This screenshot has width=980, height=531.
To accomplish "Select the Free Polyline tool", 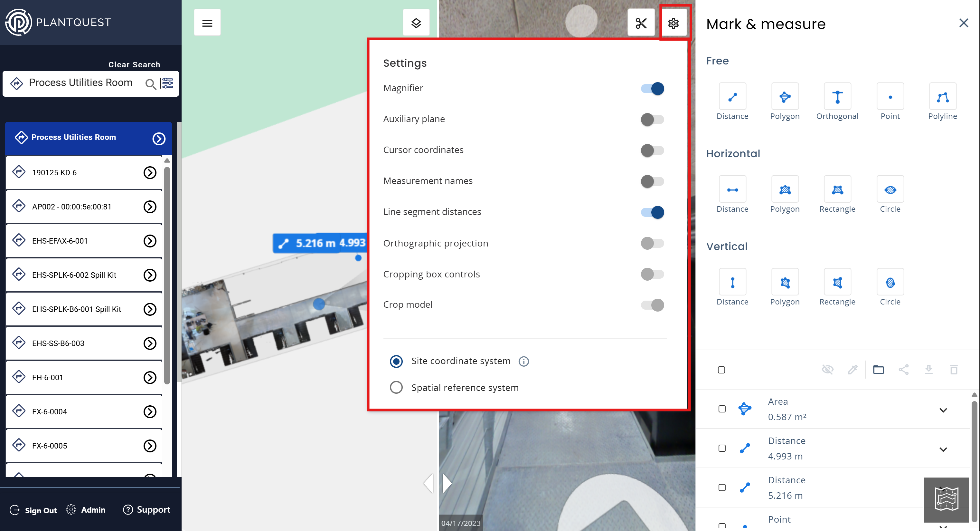I will (942, 97).
